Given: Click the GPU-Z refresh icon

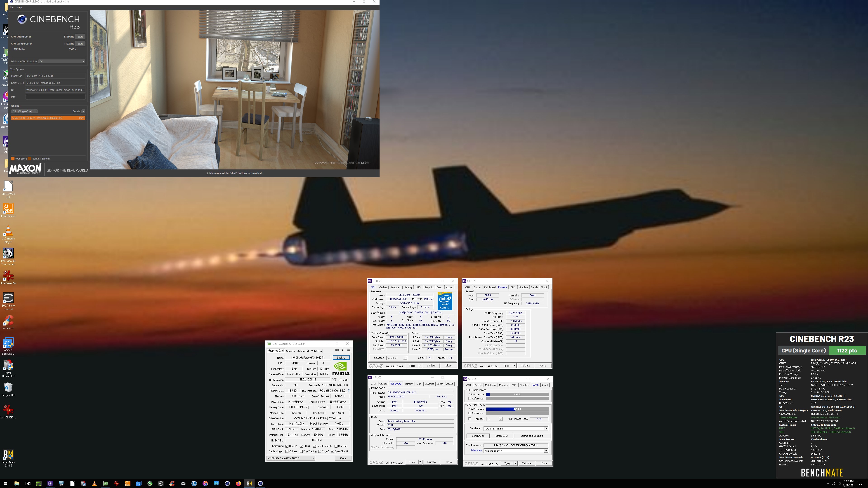Looking at the screenshot, I should (343, 350).
